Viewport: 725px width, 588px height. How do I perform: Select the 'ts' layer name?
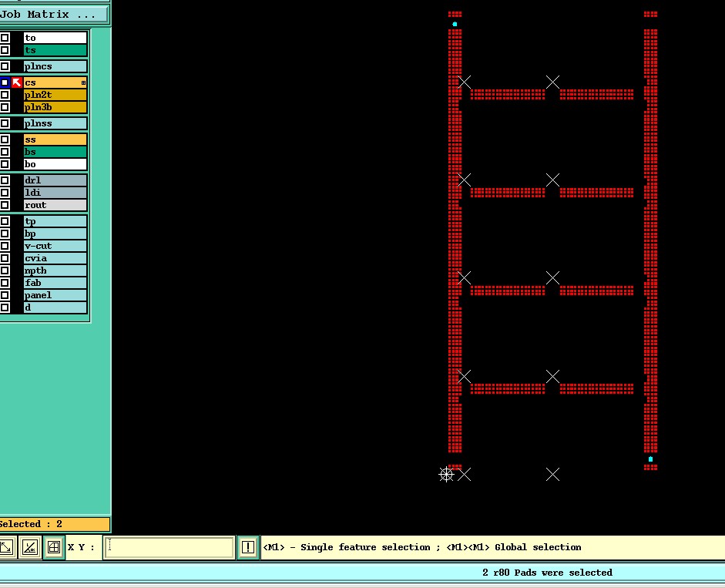(55, 50)
